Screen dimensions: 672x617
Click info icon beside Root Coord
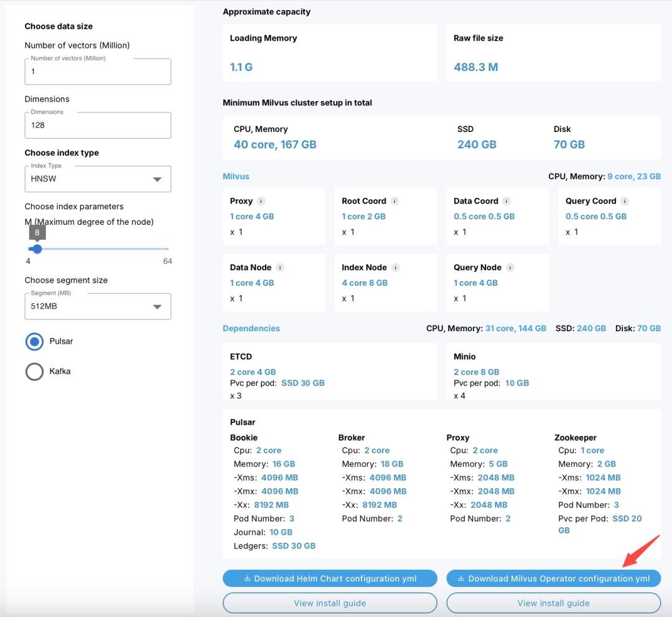coord(394,201)
